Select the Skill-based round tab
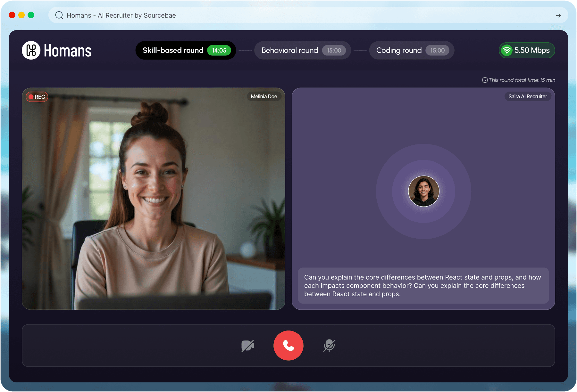The width and height of the screenshot is (577, 392). pyautogui.click(x=173, y=50)
